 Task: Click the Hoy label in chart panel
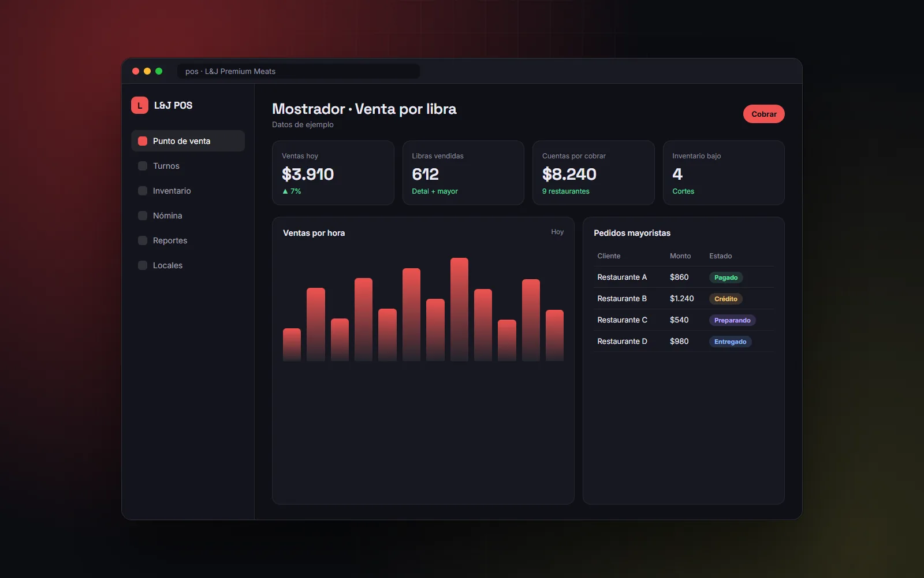click(x=557, y=232)
